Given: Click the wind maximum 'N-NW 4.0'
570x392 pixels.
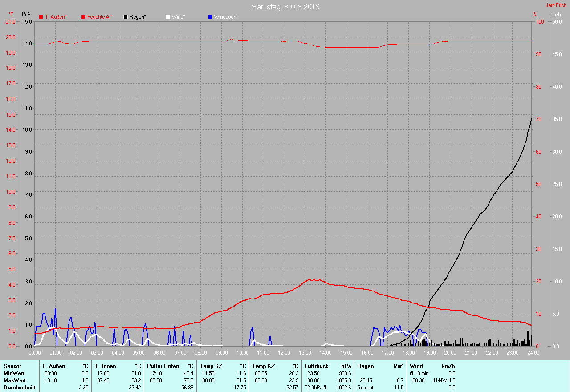Looking at the screenshot, I should coord(444,380).
